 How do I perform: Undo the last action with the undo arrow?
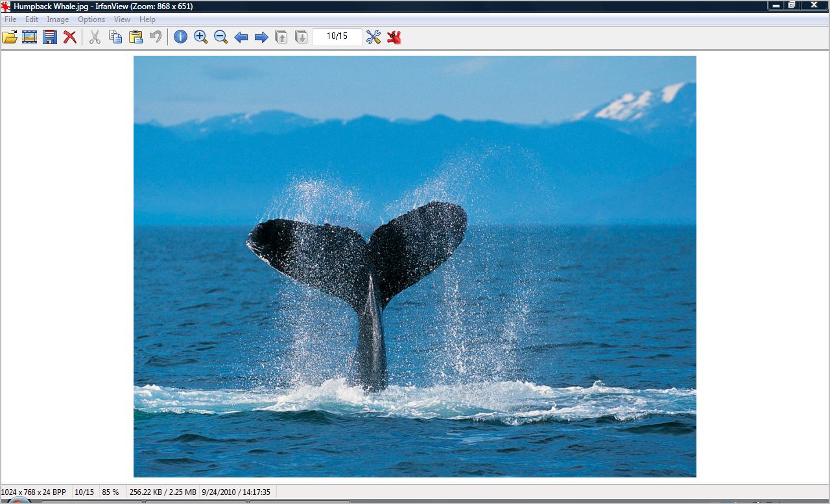pos(156,37)
